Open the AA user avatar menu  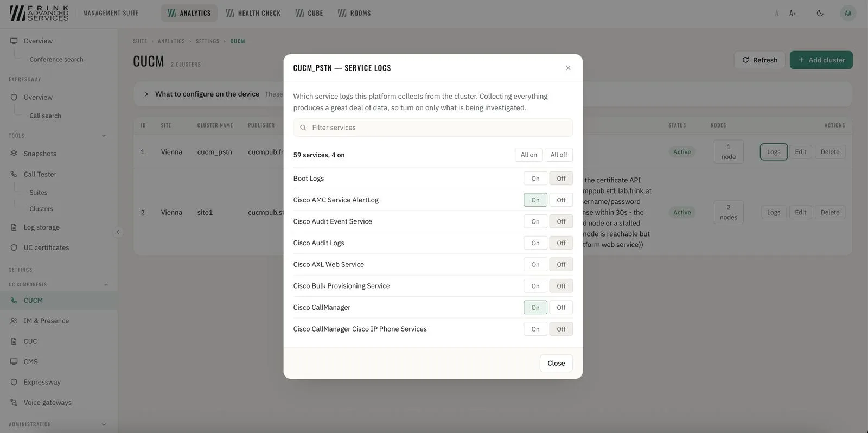(848, 13)
